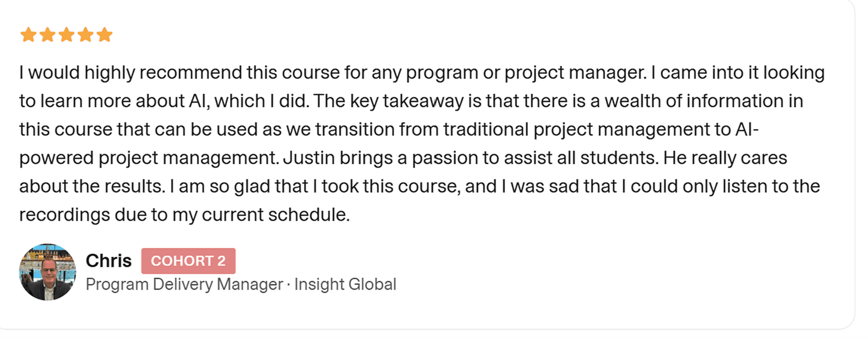868x338 pixels.
Task: Click the Program Delivery Manager job title
Action: tap(184, 284)
